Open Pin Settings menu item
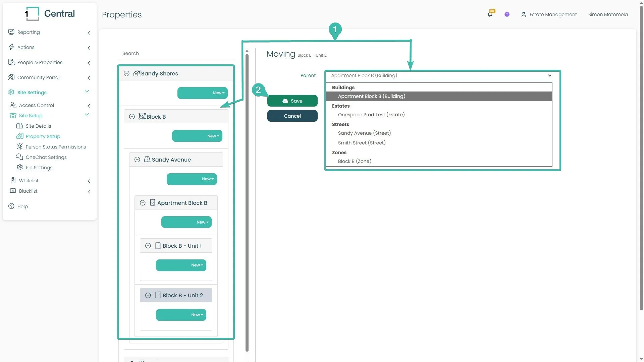 pyautogui.click(x=39, y=168)
